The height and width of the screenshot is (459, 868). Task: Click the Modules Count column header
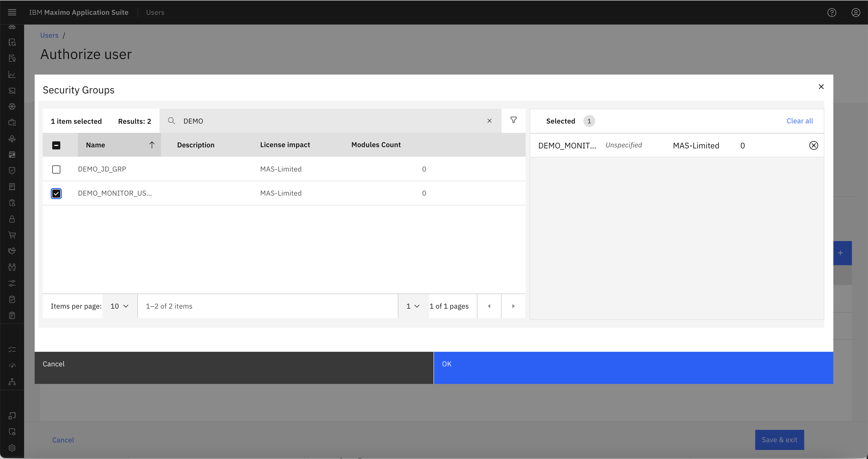(376, 145)
